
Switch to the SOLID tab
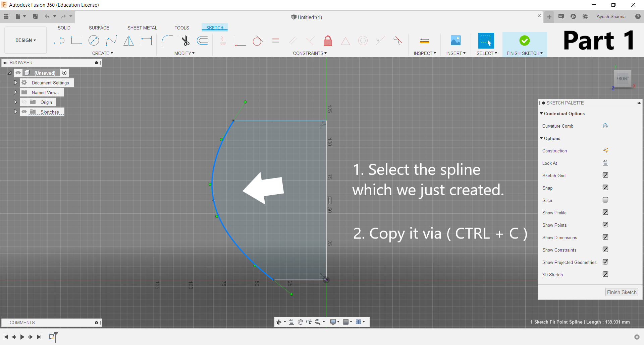pos(64,28)
